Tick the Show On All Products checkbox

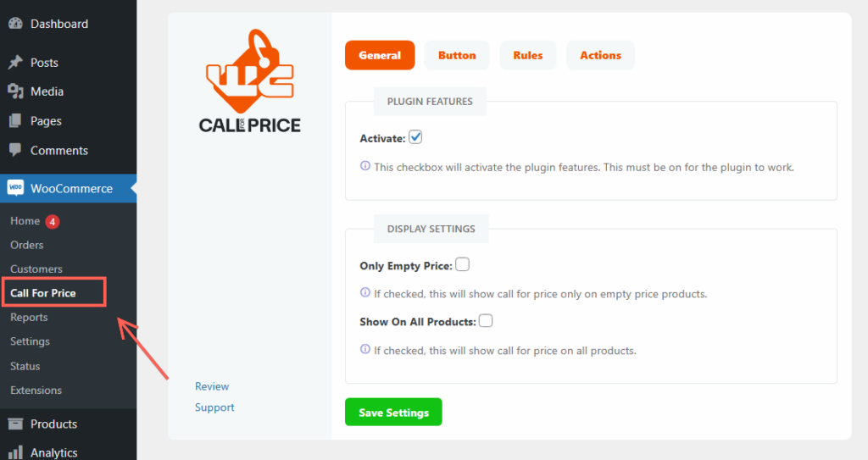click(486, 321)
